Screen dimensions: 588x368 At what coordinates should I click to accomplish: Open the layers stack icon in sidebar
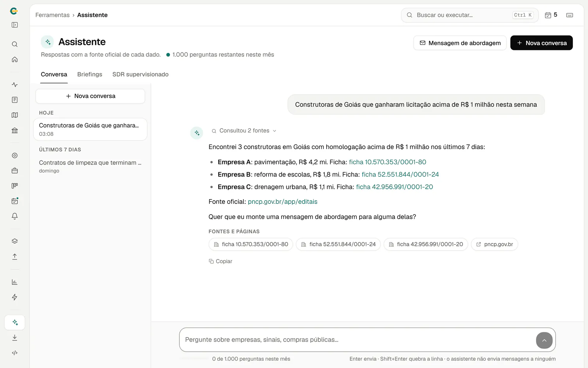click(15, 241)
